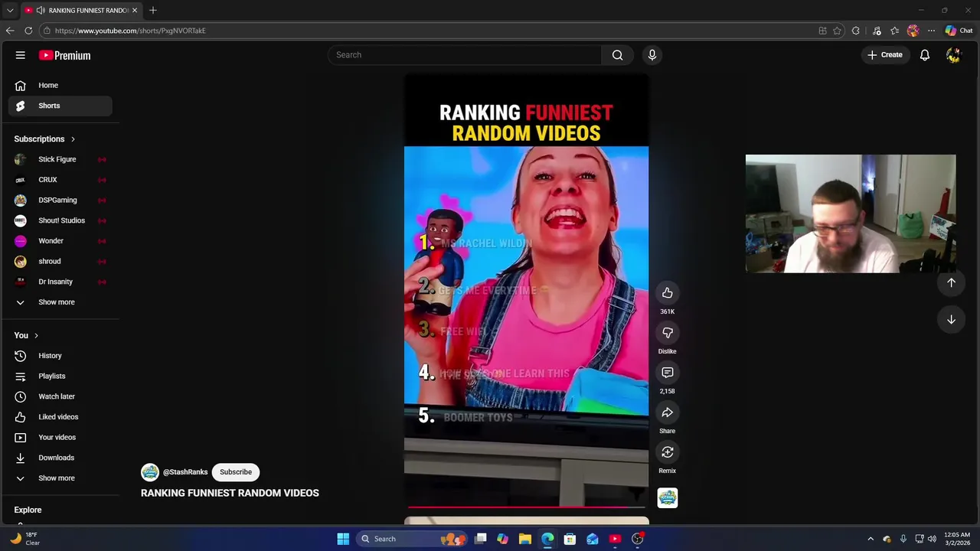
Task: Open the favorites list icon
Action: (894, 31)
